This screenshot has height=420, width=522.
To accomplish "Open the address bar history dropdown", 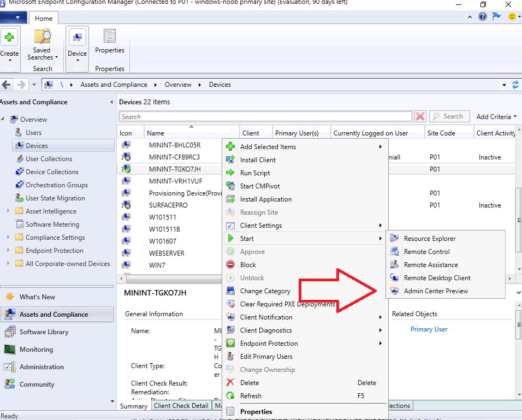I will [504, 85].
